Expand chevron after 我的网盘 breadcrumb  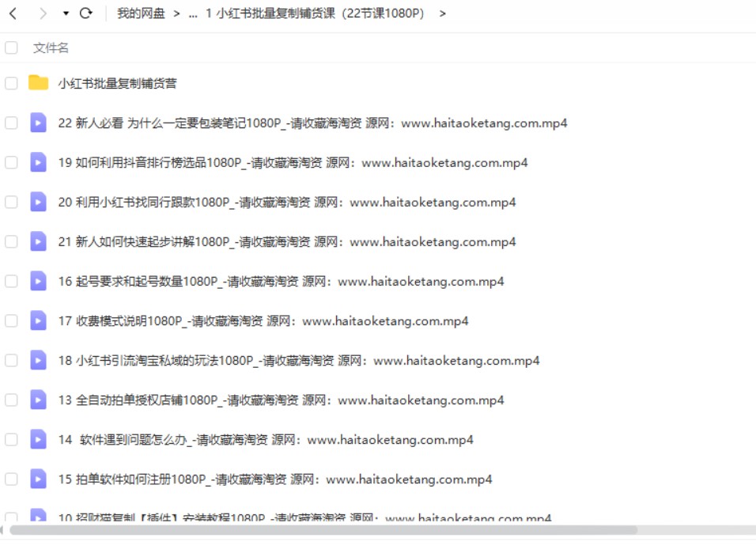point(176,14)
